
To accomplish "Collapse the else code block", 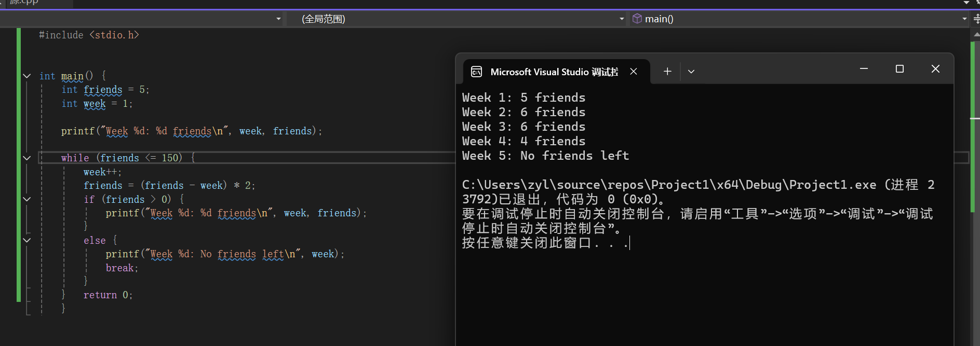I will tap(27, 240).
